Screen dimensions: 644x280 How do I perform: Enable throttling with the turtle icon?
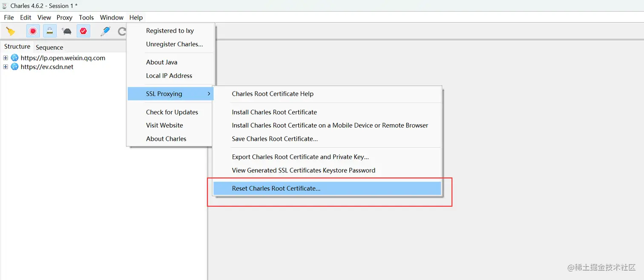click(x=66, y=31)
